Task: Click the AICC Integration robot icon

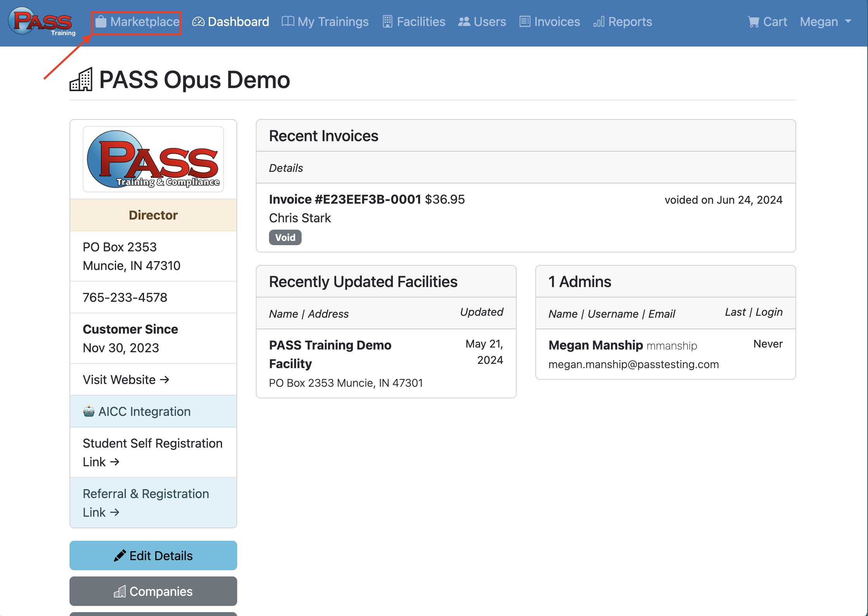Action: pos(89,411)
